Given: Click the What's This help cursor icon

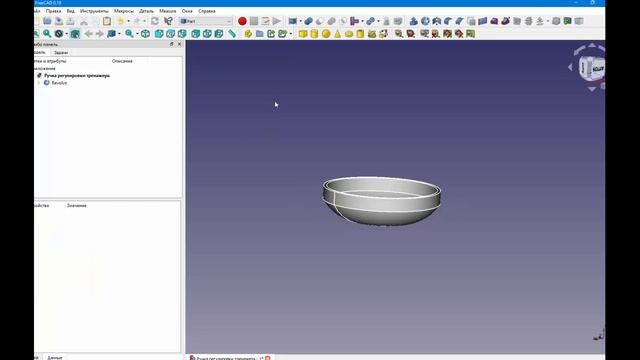Looking at the screenshot, I should [168, 21].
